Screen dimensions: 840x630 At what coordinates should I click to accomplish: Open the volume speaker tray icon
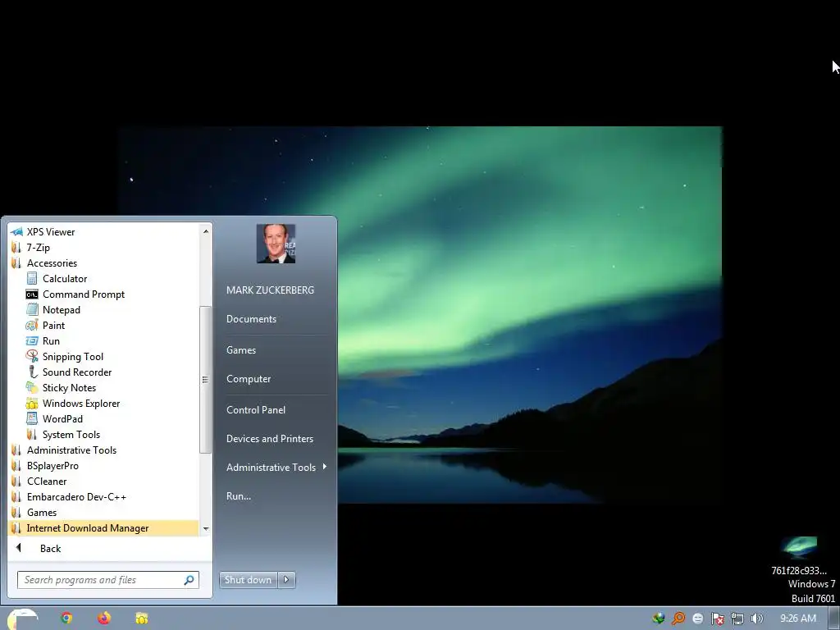click(x=756, y=619)
